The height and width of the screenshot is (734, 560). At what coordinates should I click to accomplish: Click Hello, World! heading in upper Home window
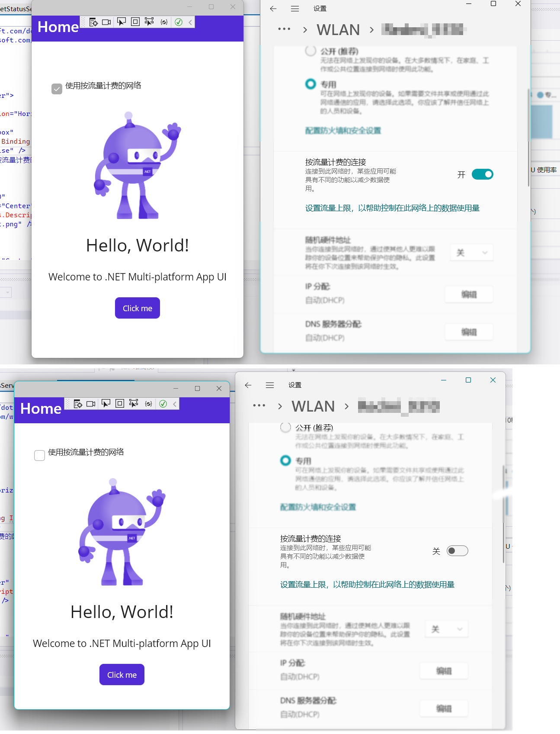pos(138,245)
